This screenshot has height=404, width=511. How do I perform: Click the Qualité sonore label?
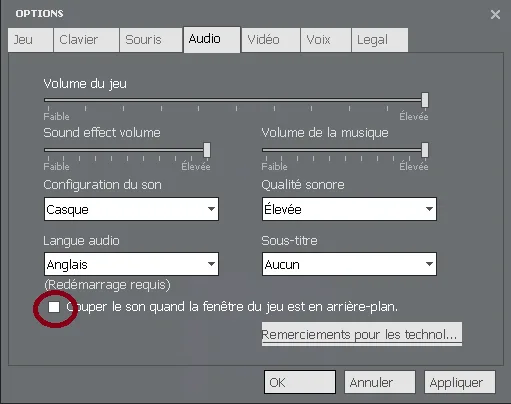[x=303, y=185]
